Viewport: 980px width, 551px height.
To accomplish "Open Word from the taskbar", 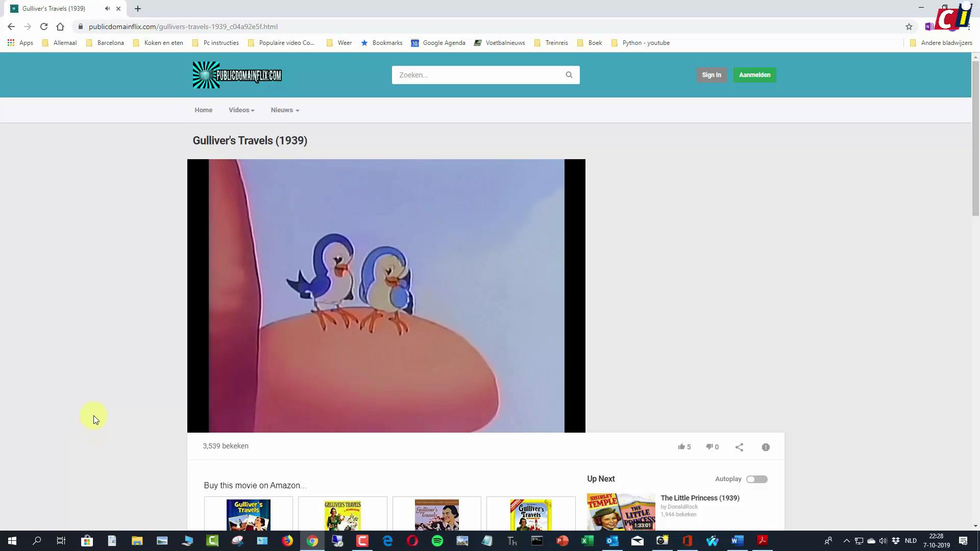I will tap(737, 541).
